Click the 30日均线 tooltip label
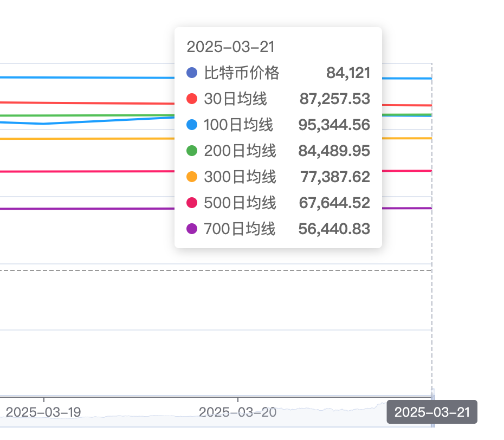 235,99
